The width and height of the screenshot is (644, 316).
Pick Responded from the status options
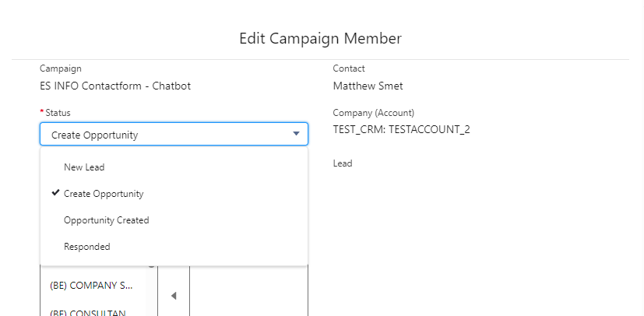[87, 247]
